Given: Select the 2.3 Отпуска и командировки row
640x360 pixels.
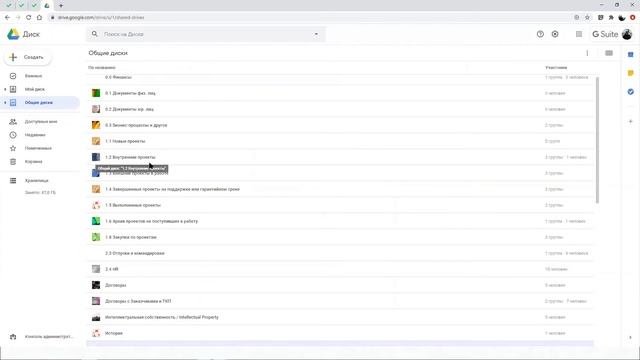Looking at the screenshot, I should coord(340,253).
